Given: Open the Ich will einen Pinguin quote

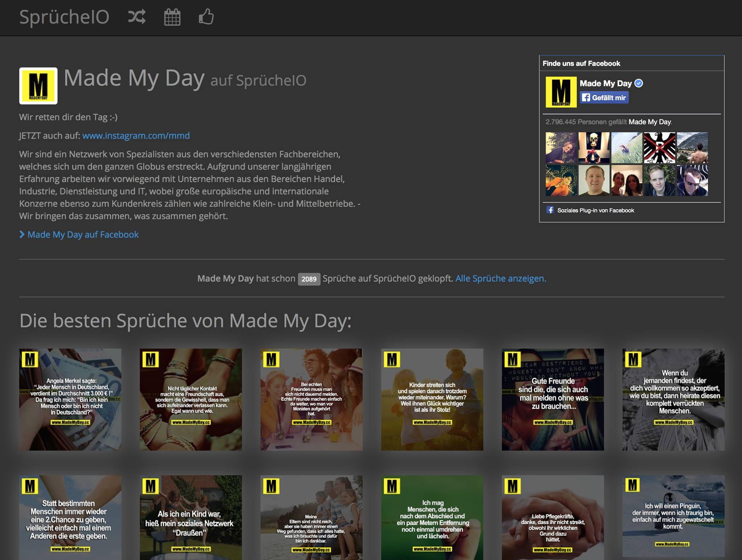Looking at the screenshot, I should point(674,516).
